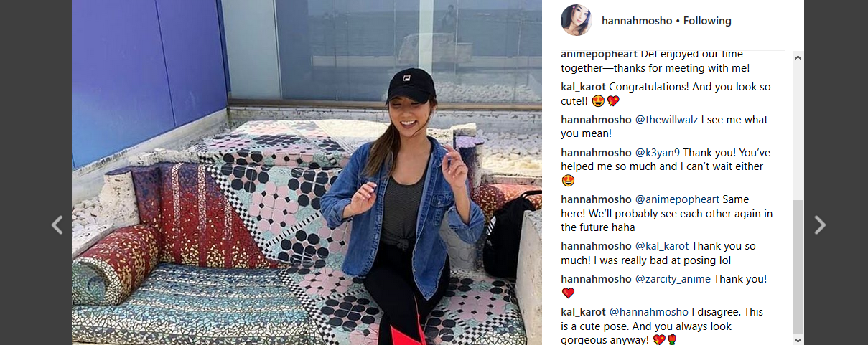Click the post photo of woman on mosaic sofa

coord(307,172)
